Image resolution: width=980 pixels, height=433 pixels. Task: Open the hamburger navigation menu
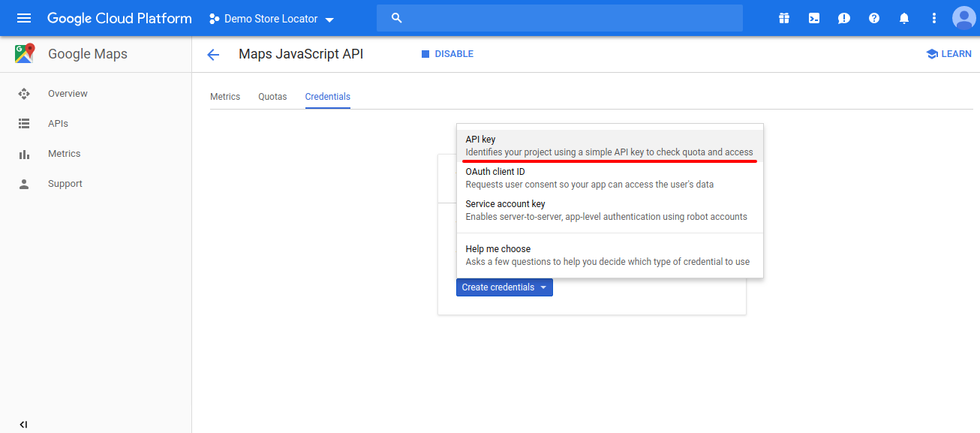[24, 18]
